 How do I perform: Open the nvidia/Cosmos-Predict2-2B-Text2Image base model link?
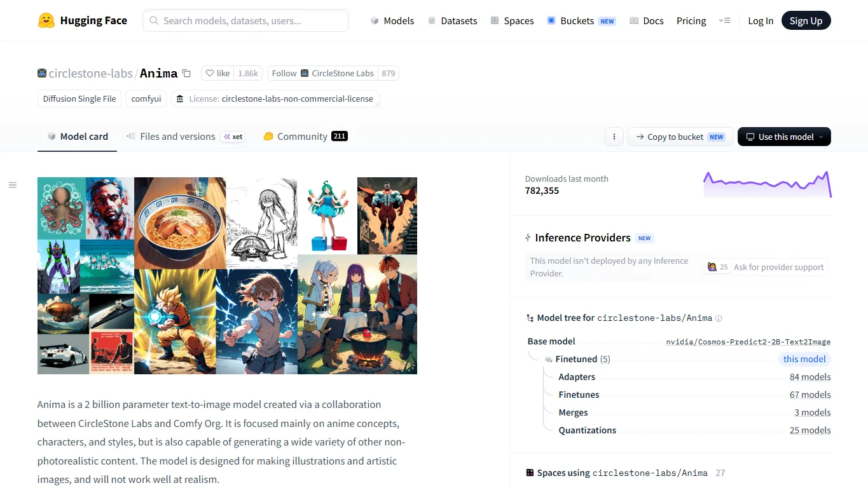pos(748,342)
